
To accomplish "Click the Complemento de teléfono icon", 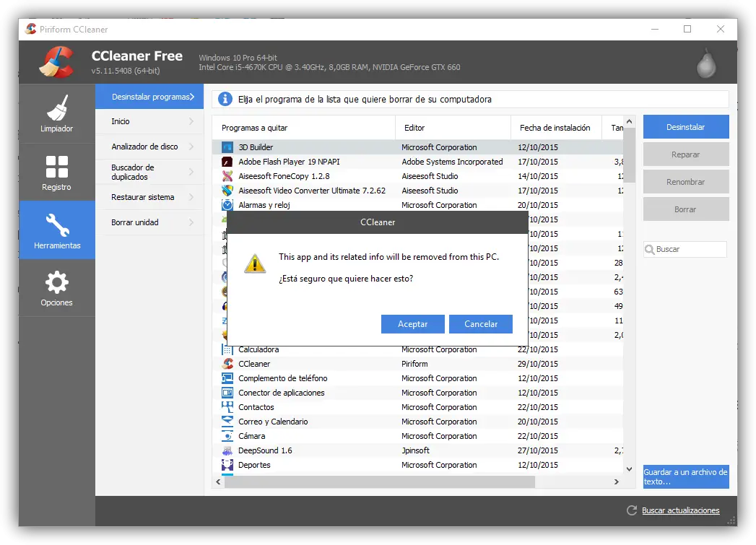I will point(227,378).
